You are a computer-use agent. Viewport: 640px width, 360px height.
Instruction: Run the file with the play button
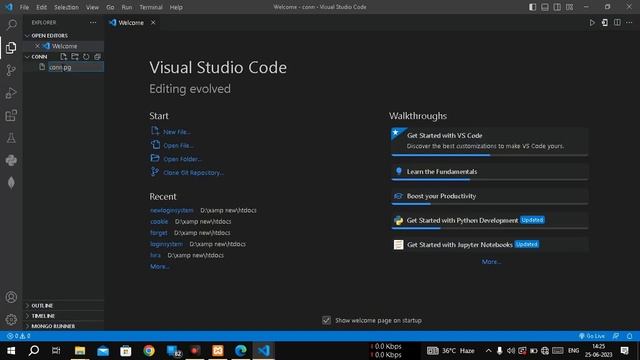(x=592, y=23)
